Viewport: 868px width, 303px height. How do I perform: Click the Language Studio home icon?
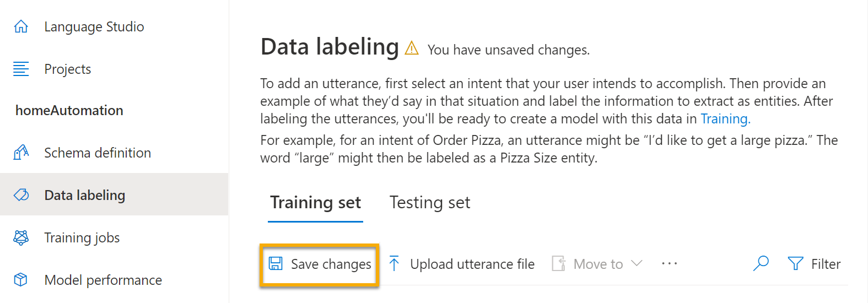click(21, 26)
